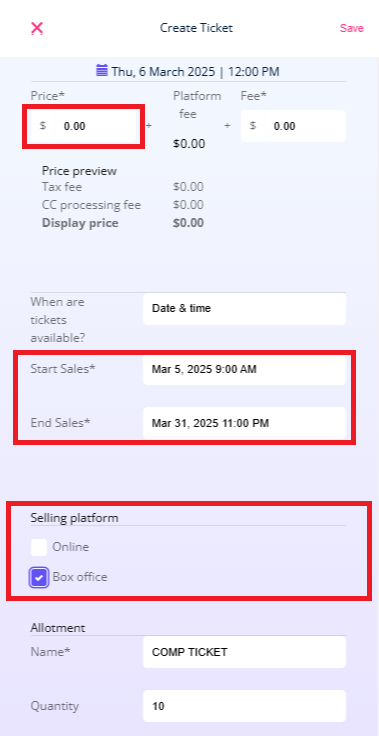Image resolution: width=379 pixels, height=736 pixels.
Task: Click the Price input field
Action: click(83, 126)
